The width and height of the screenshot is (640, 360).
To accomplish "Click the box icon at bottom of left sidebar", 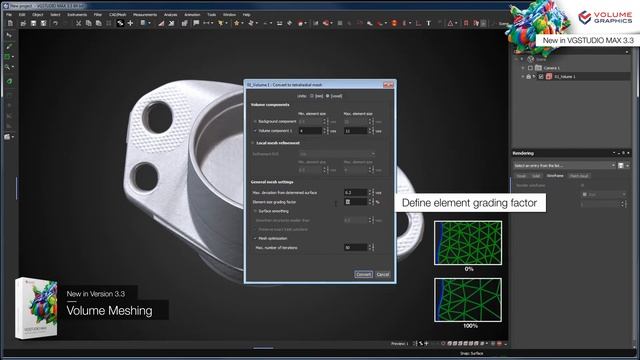I will (7, 137).
